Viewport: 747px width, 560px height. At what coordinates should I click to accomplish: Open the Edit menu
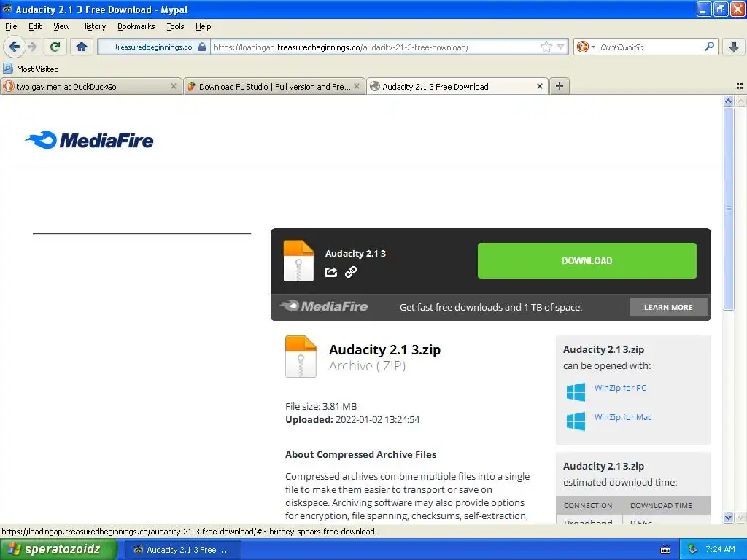(35, 26)
